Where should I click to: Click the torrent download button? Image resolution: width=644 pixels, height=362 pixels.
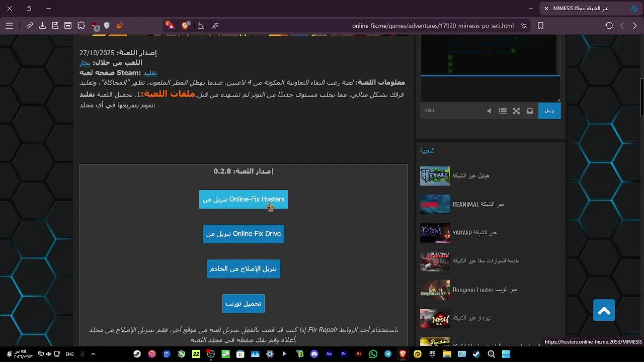(244, 304)
